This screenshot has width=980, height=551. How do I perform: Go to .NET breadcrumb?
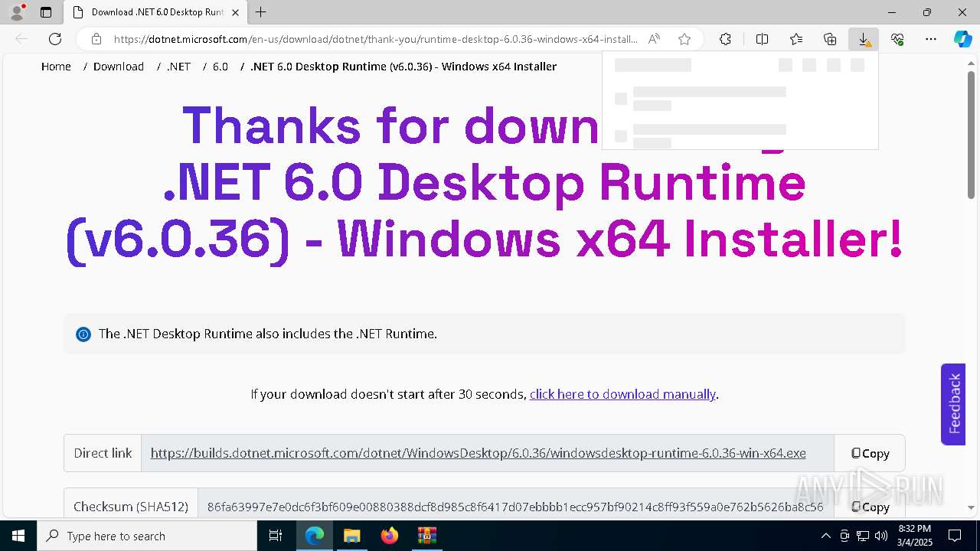click(x=179, y=67)
